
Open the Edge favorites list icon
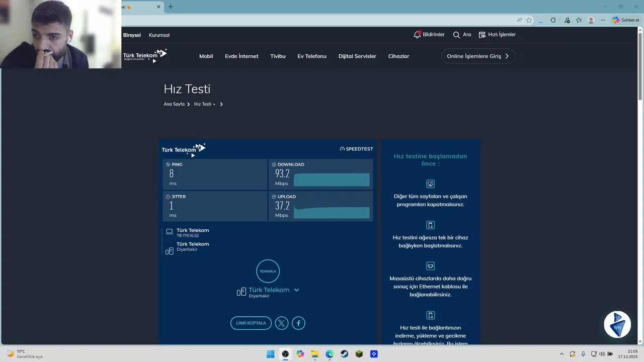pos(579,20)
